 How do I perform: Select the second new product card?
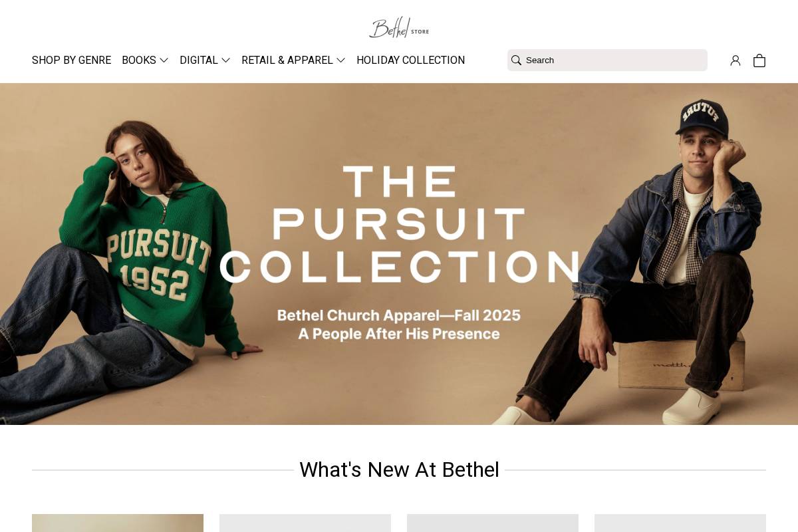coord(305,523)
